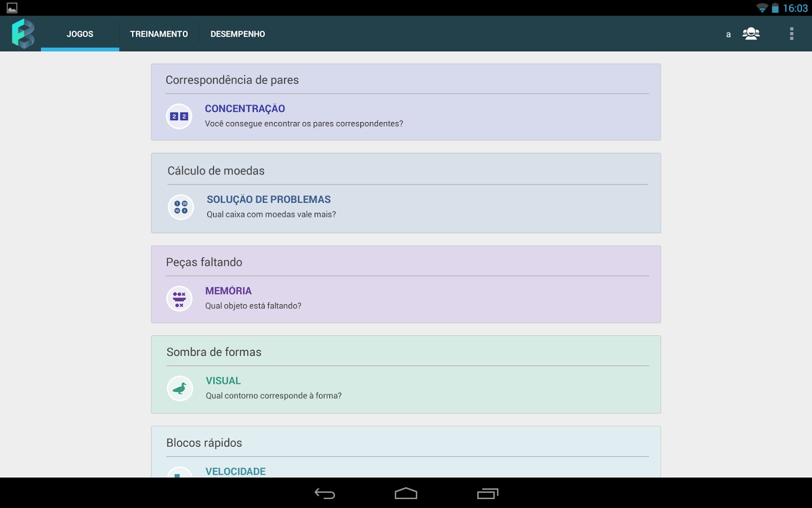Tap the duck shape Visual icon
812x508 pixels.
[180, 388]
